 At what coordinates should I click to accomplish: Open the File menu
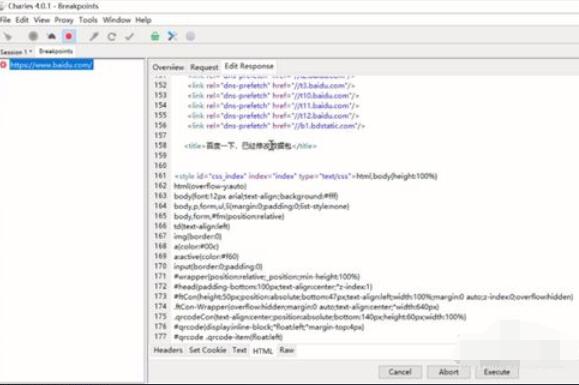(x=5, y=20)
